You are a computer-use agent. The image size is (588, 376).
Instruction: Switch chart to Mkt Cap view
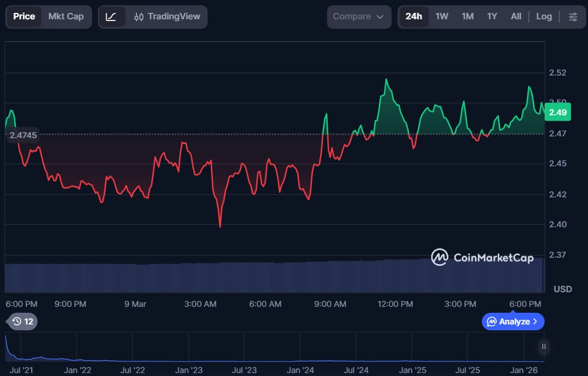point(66,16)
